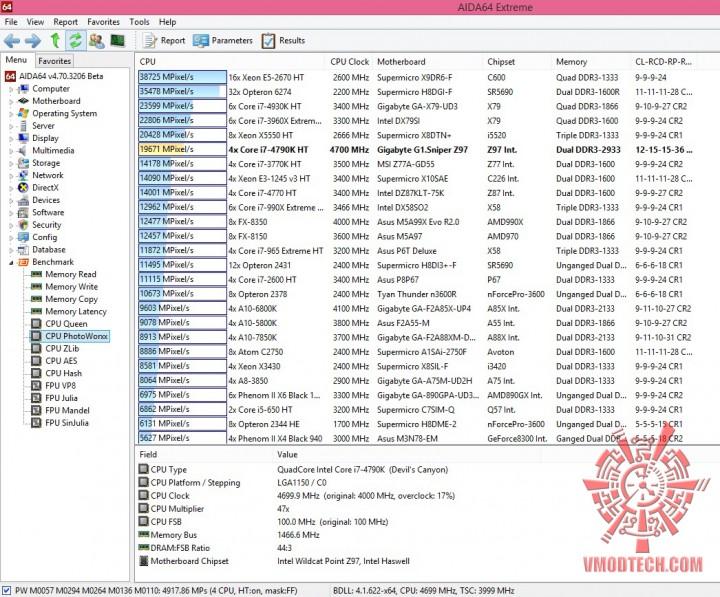Screen dimensions: 720x597
Task: Expand the Motherboard tree node
Action: click(11, 101)
